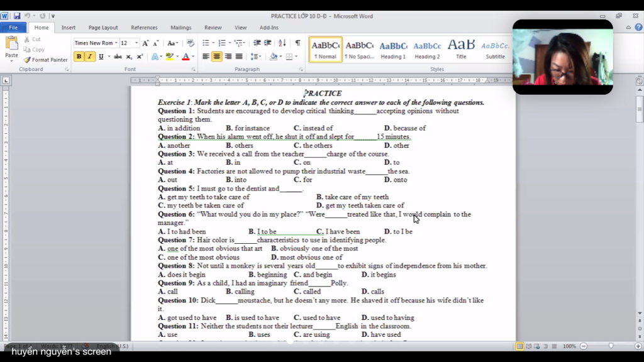Screen dimensions: 644x362
Task: Switch to the Review tab
Action: pos(213,28)
